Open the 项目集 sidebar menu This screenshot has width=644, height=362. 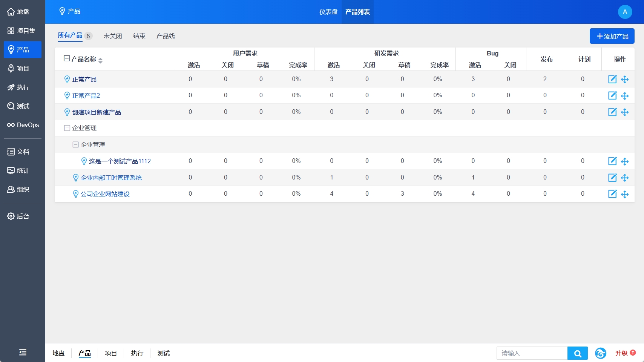click(x=23, y=31)
